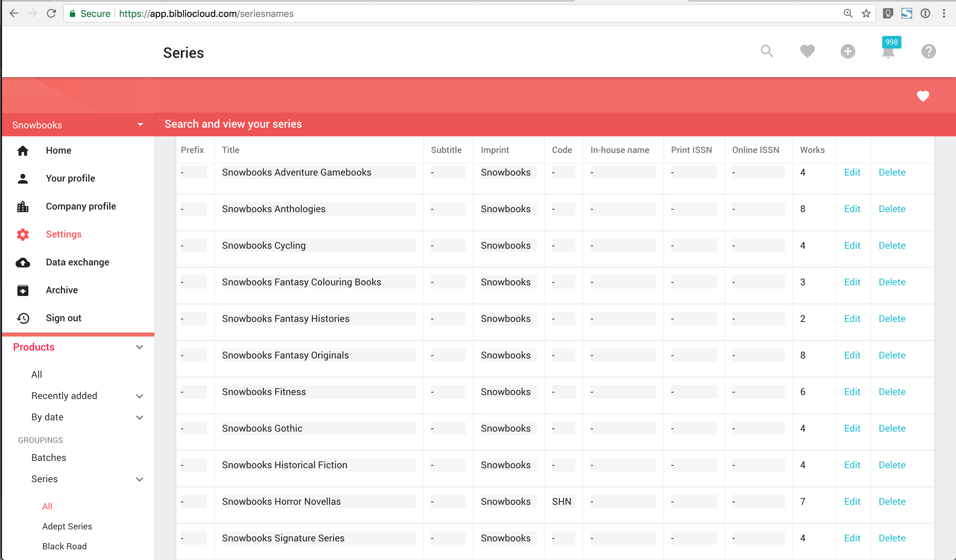Click the In-house name column header
Screen dimensions: 956x560
pos(619,150)
